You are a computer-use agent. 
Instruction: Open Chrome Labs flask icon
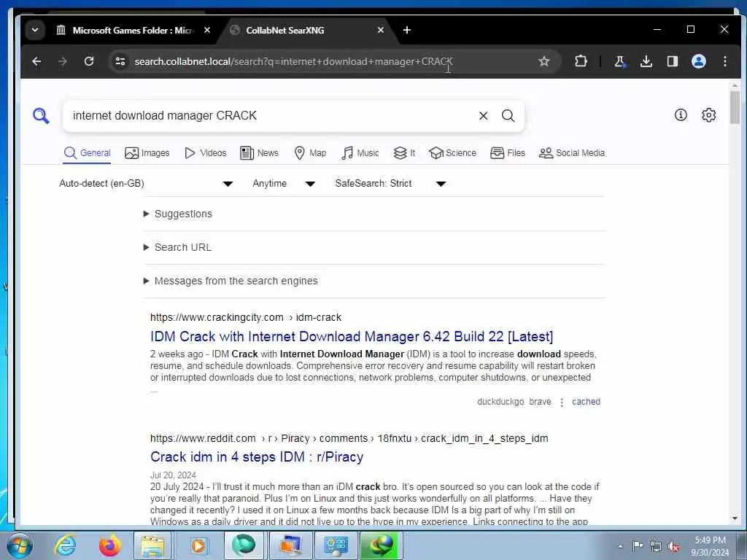point(620,61)
